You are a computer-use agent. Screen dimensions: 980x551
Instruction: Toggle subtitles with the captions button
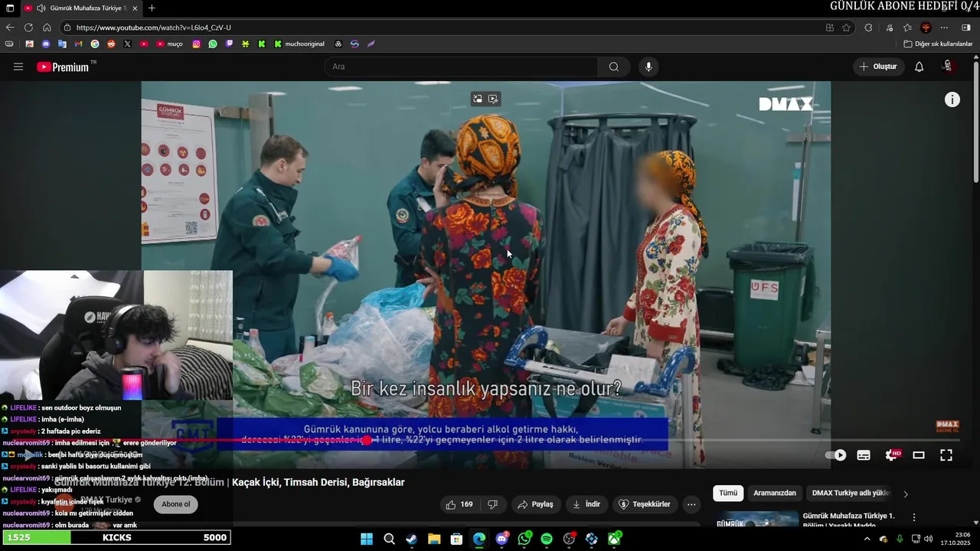(864, 455)
